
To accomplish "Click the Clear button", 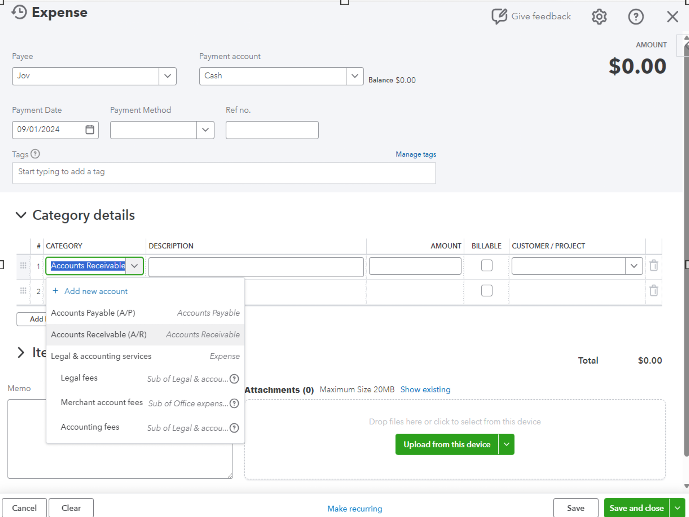I will [x=71, y=508].
